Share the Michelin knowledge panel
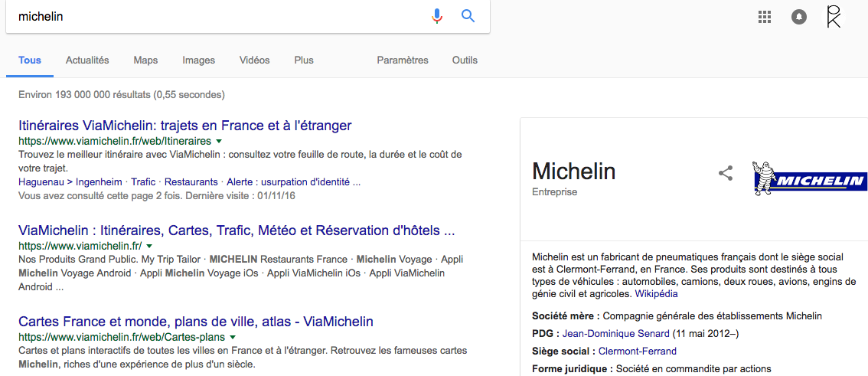Image resolution: width=868 pixels, height=376 pixels. (x=726, y=173)
